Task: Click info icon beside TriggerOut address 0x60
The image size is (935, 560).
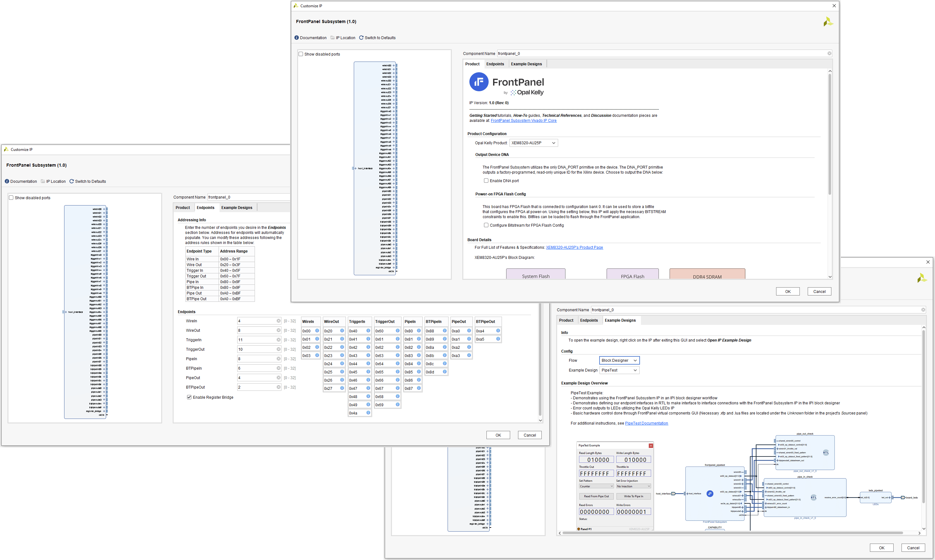Action: [x=398, y=331]
